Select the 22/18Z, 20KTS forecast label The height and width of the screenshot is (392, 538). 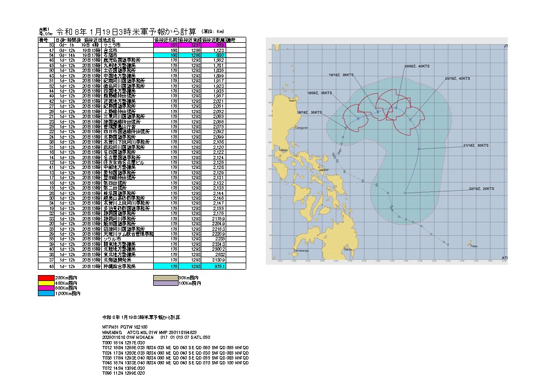click(481, 188)
